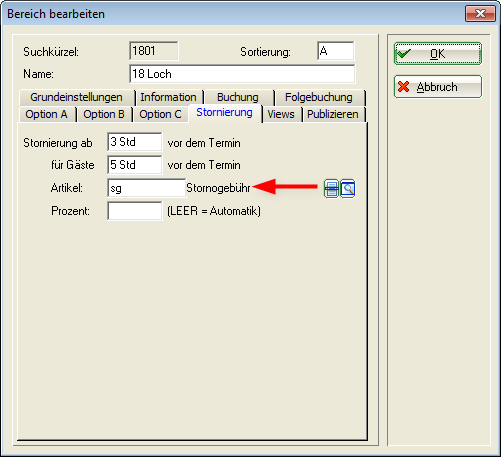Cancel via the Abbruch button

tap(438, 87)
